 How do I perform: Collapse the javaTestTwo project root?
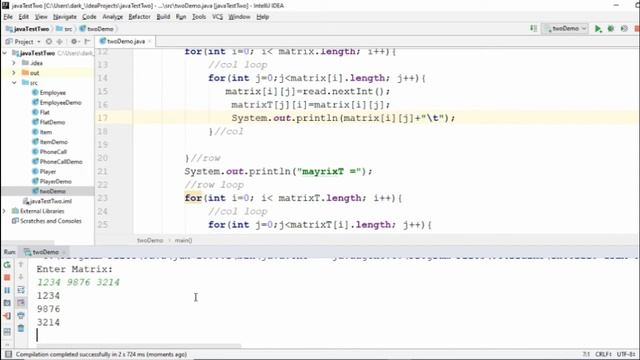coord(5,53)
